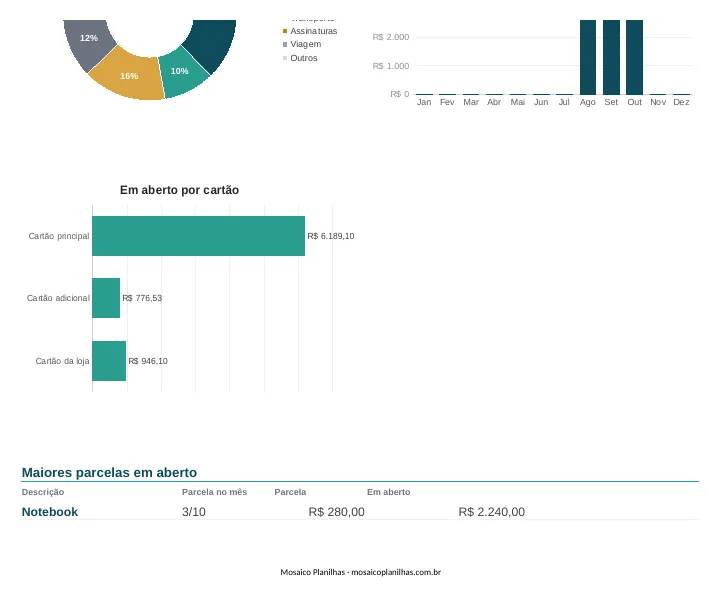The height and width of the screenshot is (597, 719).
Task: Click the Out bar in monthly chart
Action: coord(634,57)
